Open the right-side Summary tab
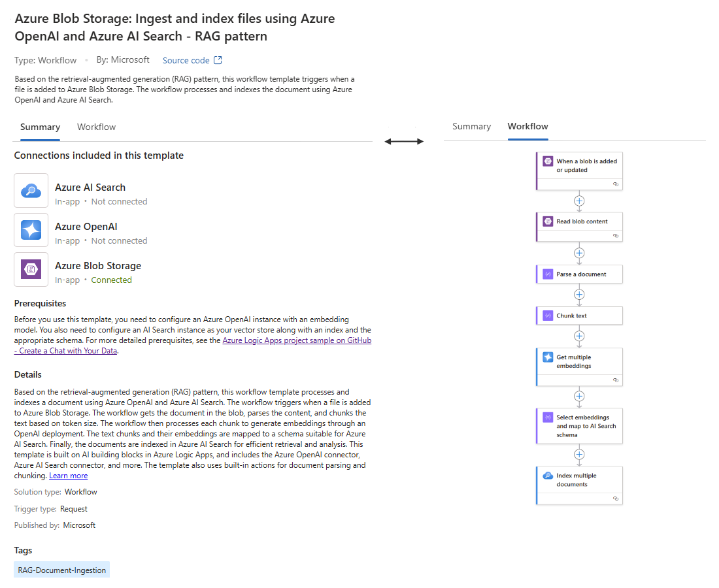The image size is (719, 588). 471,127
